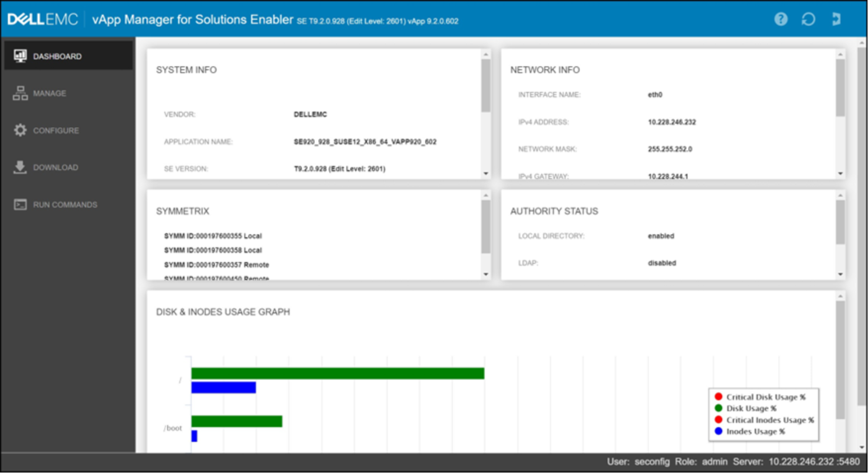
Task: Select SYMM ID:000197600357 Remote row
Action: 217,264
